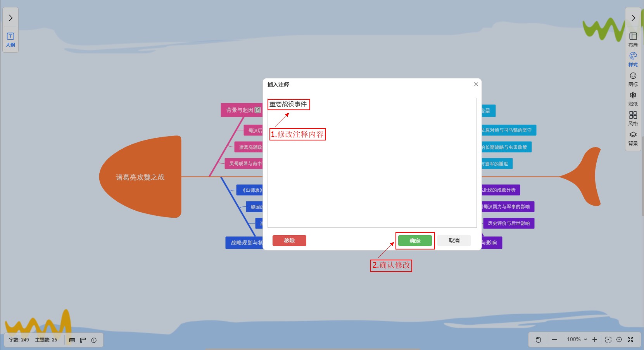
Task: Expand the 100% zoom level dropdown
Action: tap(577, 340)
